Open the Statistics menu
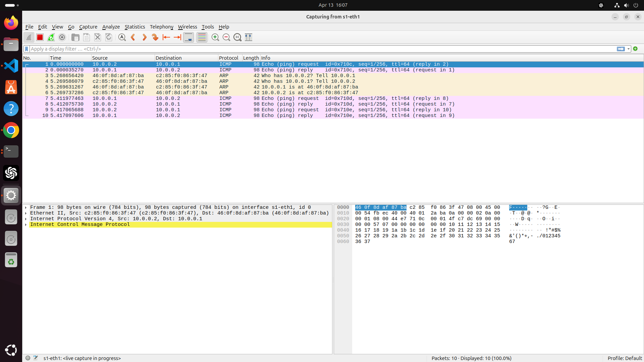 (x=135, y=27)
